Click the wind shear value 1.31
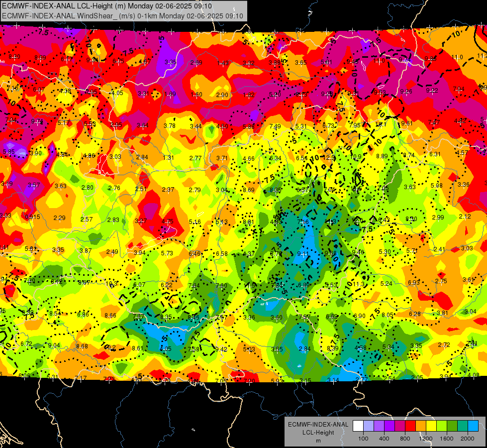Image resolution: width=487 pixels, height=448 pixels. pos(168,158)
